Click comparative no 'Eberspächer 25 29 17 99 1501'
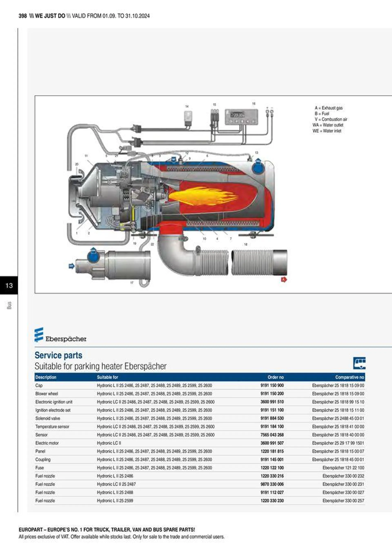 pos(338,443)
